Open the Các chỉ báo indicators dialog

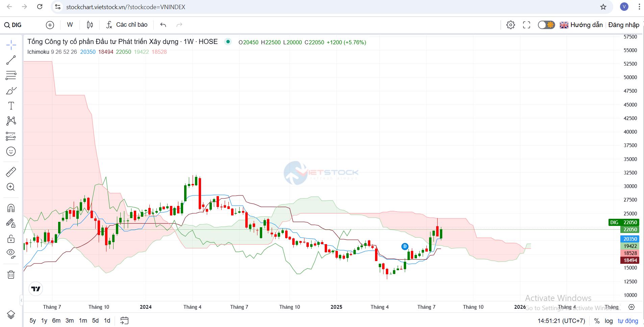click(127, 25)
